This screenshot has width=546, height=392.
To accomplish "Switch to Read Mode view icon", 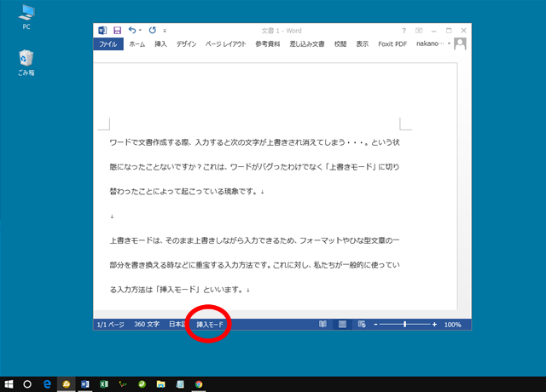I will coord(322,325).
